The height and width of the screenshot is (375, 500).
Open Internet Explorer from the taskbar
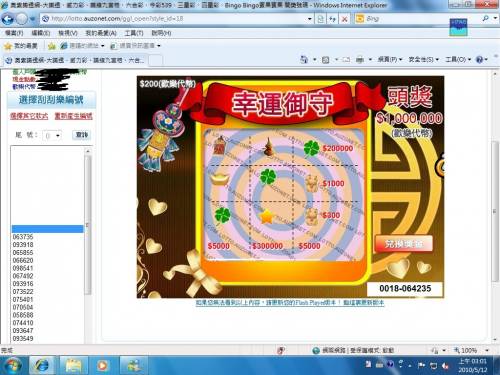pos(42,365)
